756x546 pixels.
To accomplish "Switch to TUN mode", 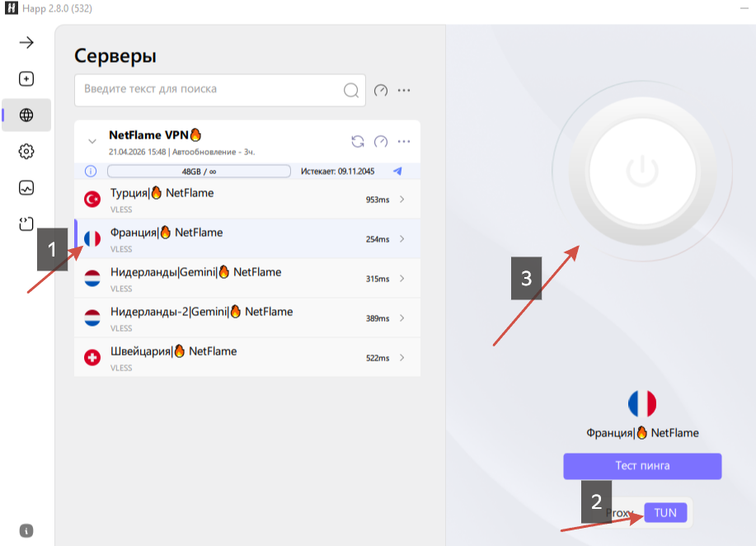I will tap(665, 513).
